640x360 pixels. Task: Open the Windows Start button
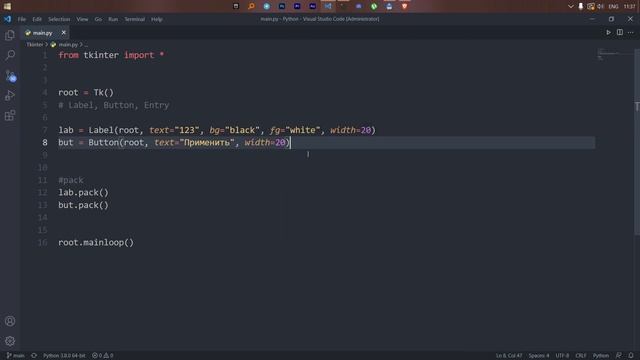[x=7, y=6]
